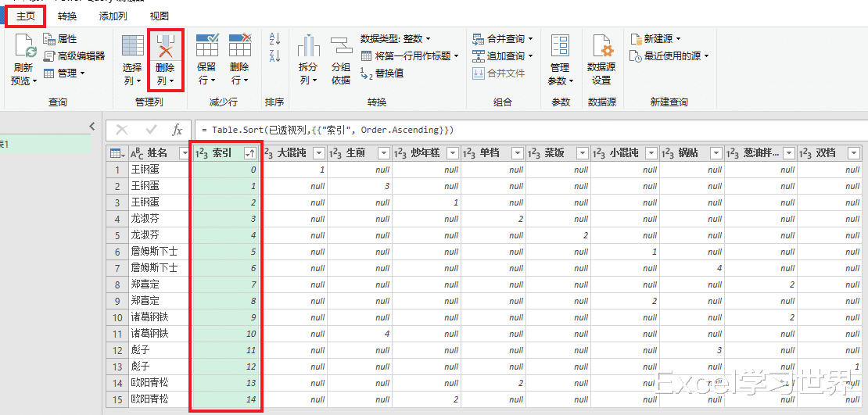This screenshot has height=415, width=868.
Task: Open 数据源设置
Action: [601, 59]
